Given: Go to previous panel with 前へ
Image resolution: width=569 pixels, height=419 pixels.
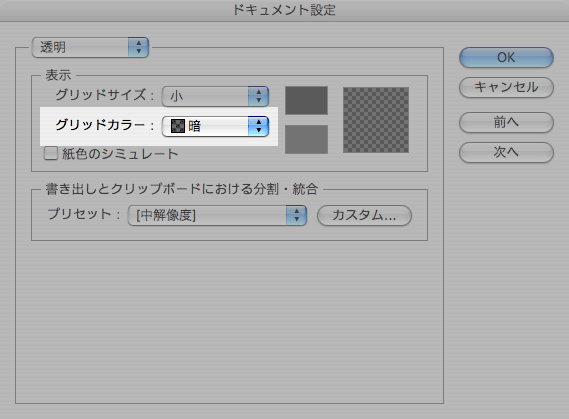Looking at the screenshot, I should [x=506, y=122].
